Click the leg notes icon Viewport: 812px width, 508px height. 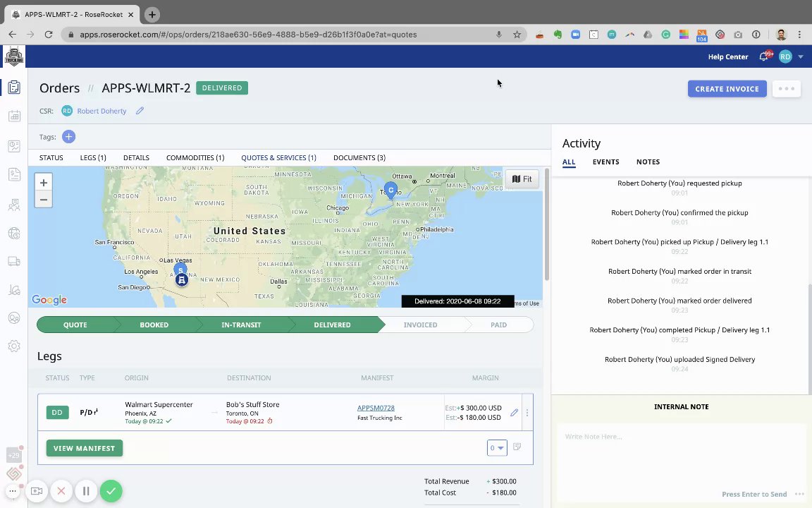(x=517, y=447)
